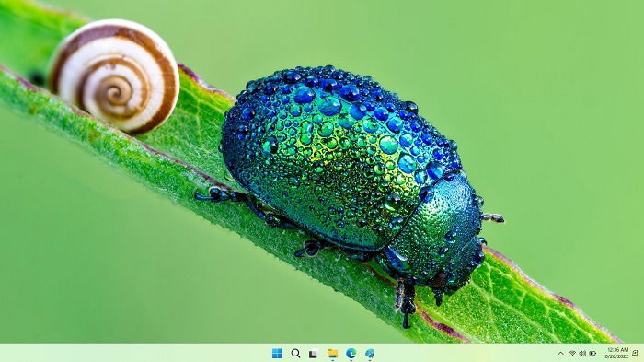Open Microsoft Edge browser
The image size is (644, 362).
pyautogui.click(x=351, y=353)
